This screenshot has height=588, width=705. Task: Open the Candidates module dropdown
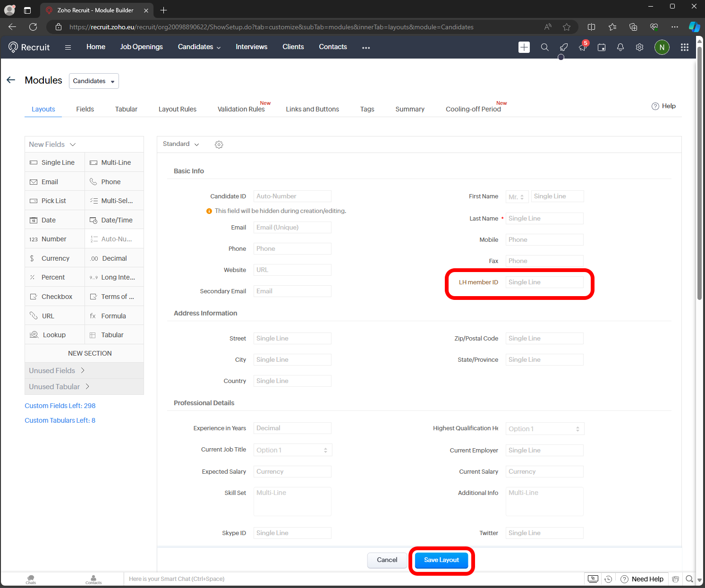pos(94,81)
